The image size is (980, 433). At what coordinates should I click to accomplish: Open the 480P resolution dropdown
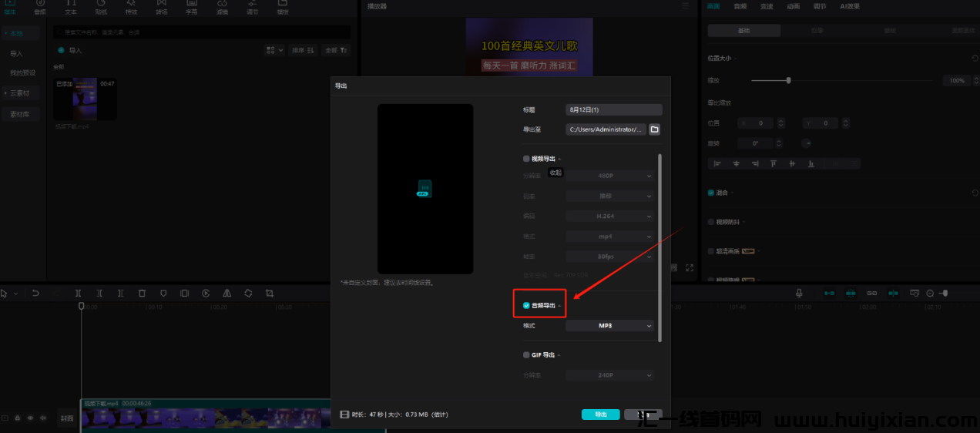[x=609, y=176]
